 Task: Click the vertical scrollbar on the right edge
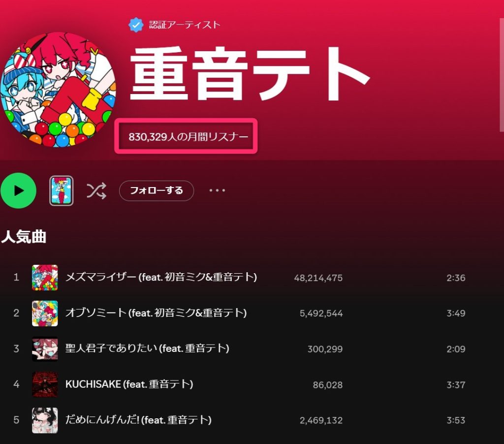pos(502,75)
